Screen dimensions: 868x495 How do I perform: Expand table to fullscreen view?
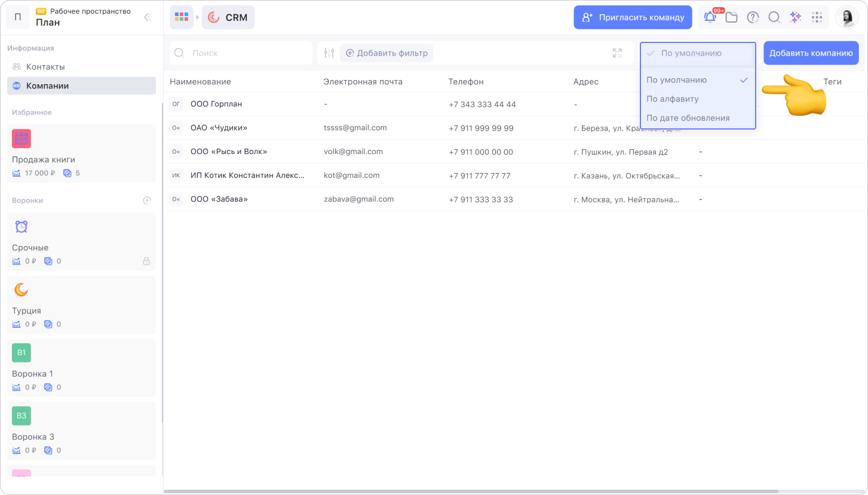617,53
